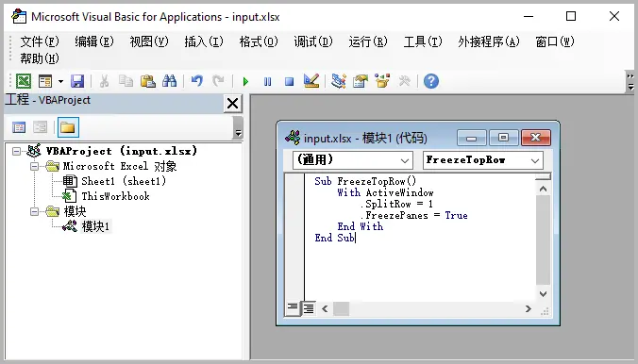Viewport: 638px width, 364px height.
Task: Open the 插入(I) menu
Action: [x=204, y=41]
